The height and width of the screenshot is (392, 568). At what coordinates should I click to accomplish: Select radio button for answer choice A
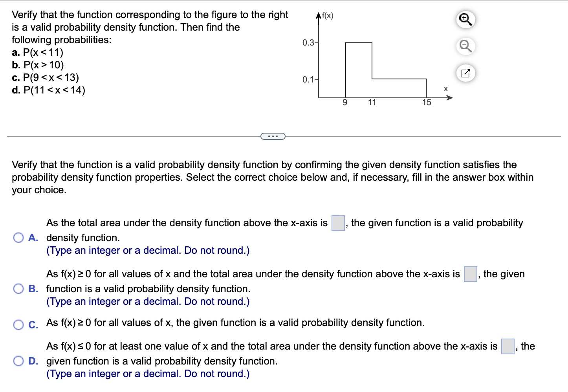click(x=18, y=238)
